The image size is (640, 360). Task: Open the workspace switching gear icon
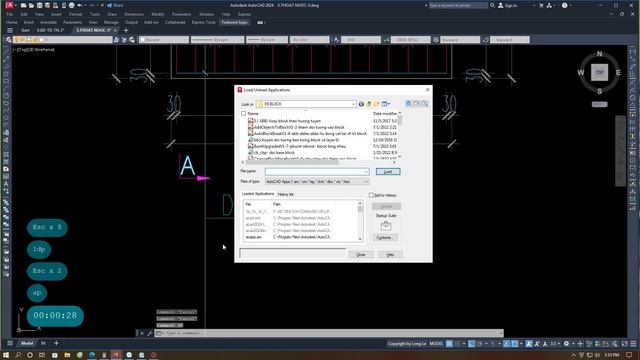click(x=566, y=344)
